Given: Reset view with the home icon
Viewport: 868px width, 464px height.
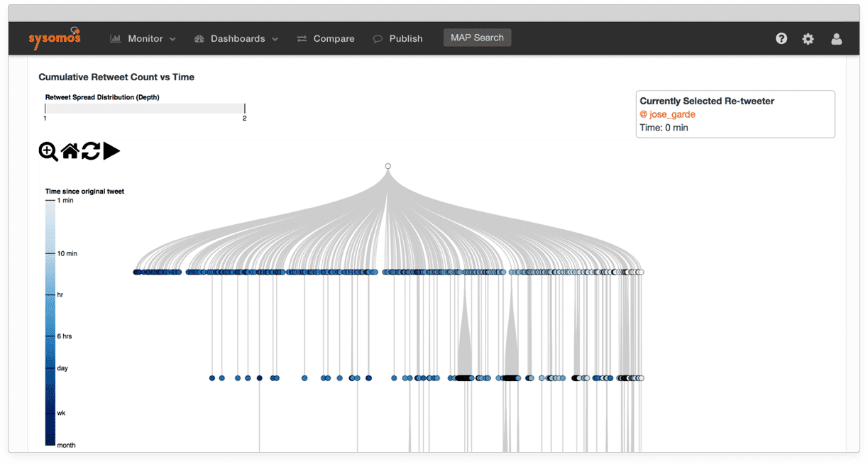Looking at the screenshot, I should click(x=70, y=150).
